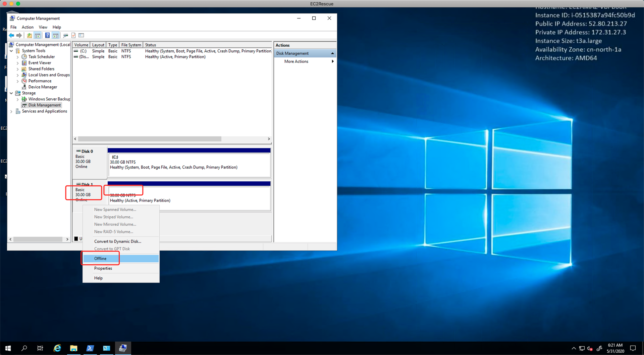Click the Back arrow in the toolbar
Viewport: 644px width, 355px height.
12,36
